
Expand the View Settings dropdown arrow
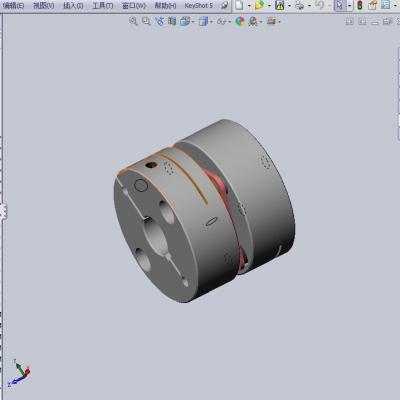click(279, 22)
